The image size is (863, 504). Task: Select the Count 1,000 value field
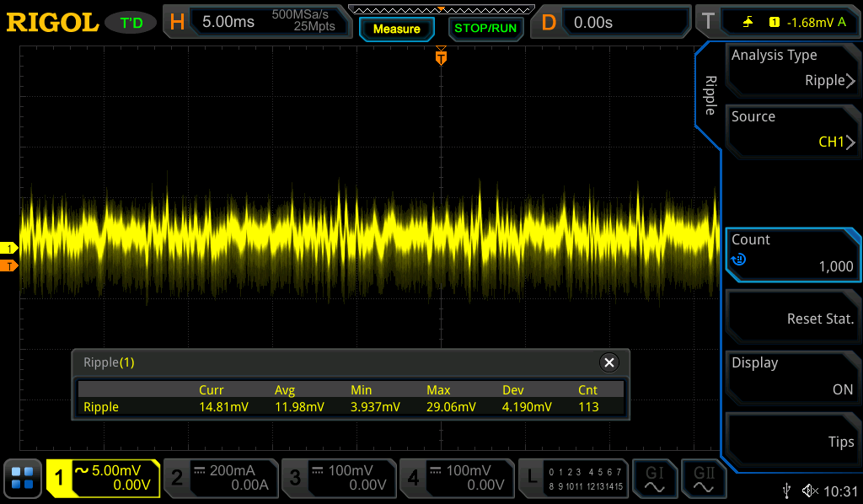[x=792, y=254]
